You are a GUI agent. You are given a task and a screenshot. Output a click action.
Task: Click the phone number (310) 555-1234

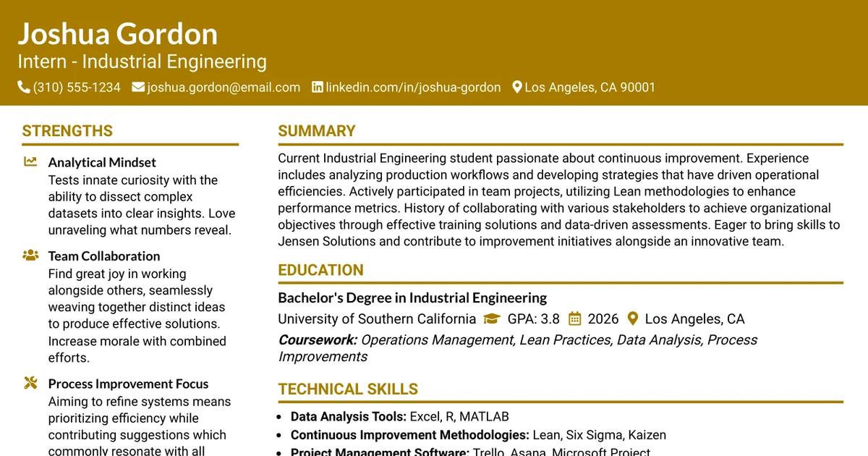click(x=77, y=88)
